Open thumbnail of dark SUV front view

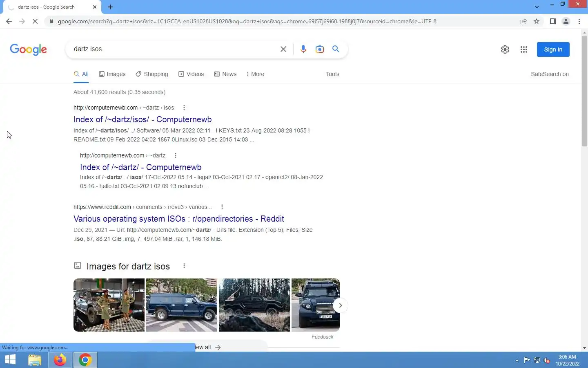[316, 305]
